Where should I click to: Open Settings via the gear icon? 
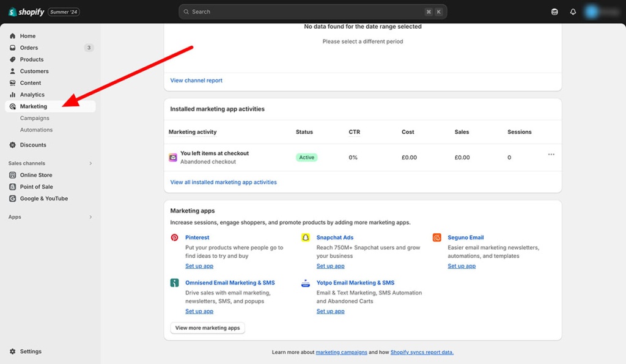point(13,351)
